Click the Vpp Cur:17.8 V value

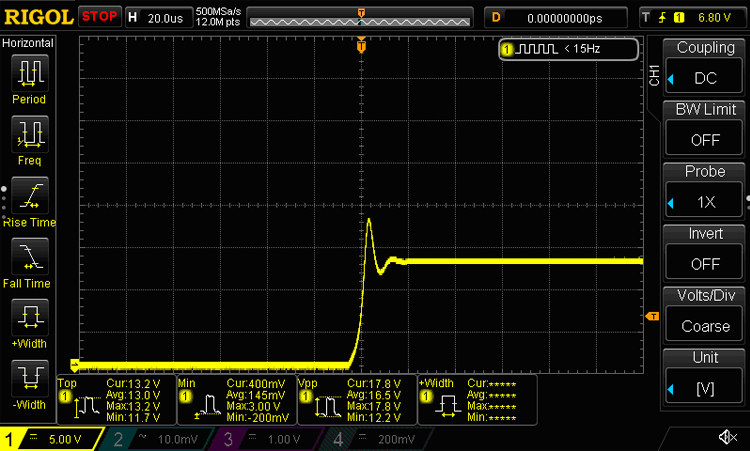click(x=374, y=384)
